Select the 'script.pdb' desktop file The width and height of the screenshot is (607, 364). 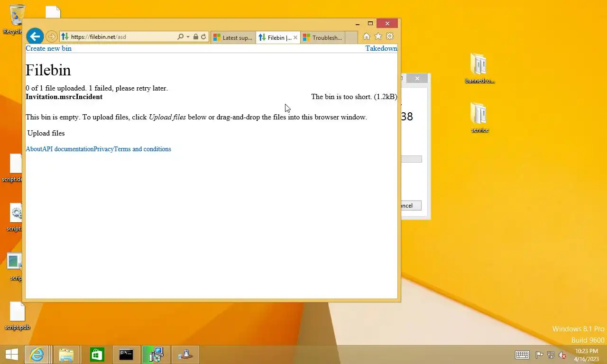point(17,316)
